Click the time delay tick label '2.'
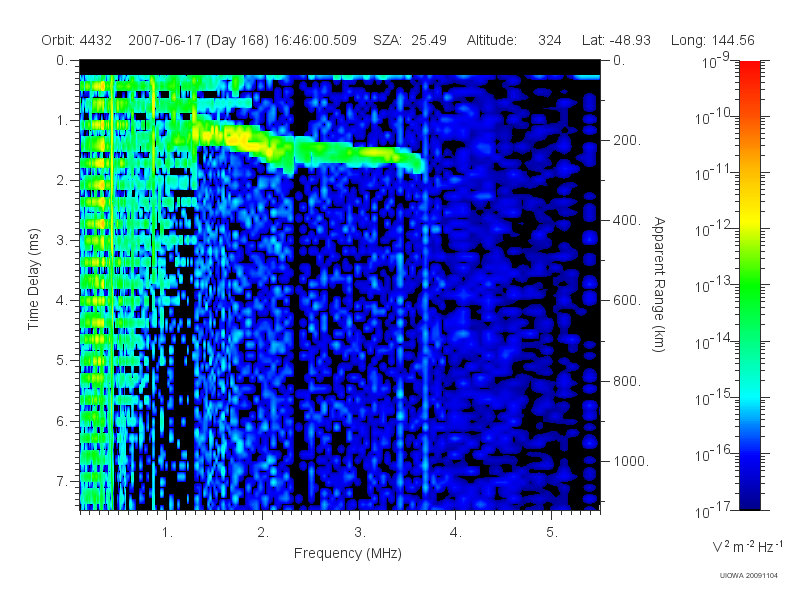This screenshot has height=600, width=800. click(x=62, y=181)
